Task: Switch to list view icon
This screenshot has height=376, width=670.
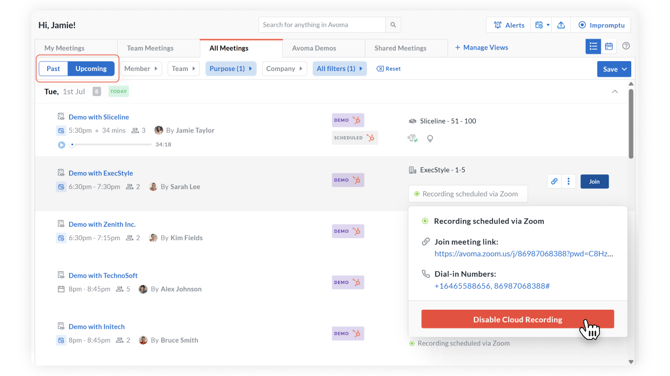Action: 593,47
